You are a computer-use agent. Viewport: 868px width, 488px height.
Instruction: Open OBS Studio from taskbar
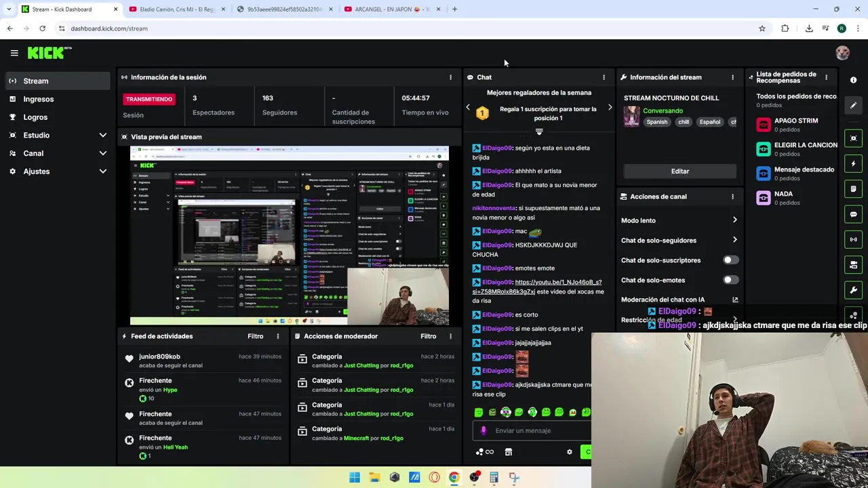pyautogui.click(x=474, y=477)
